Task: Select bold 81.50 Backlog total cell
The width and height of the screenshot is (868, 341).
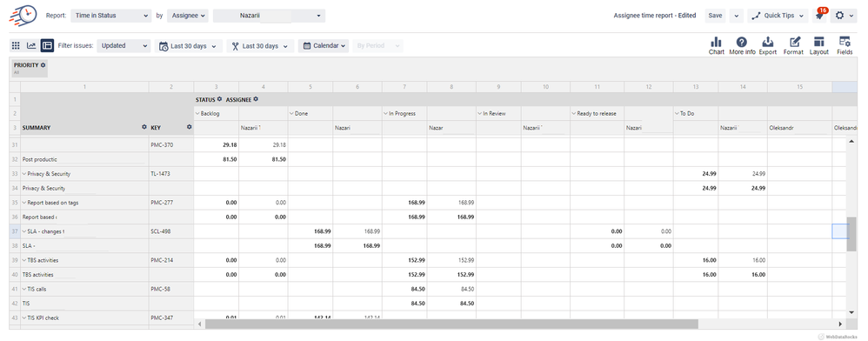Action: [217, 159]
